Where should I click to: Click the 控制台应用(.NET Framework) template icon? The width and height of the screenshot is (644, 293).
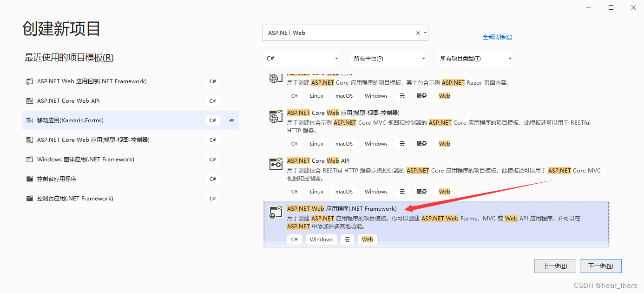click(x=29, y=199)
